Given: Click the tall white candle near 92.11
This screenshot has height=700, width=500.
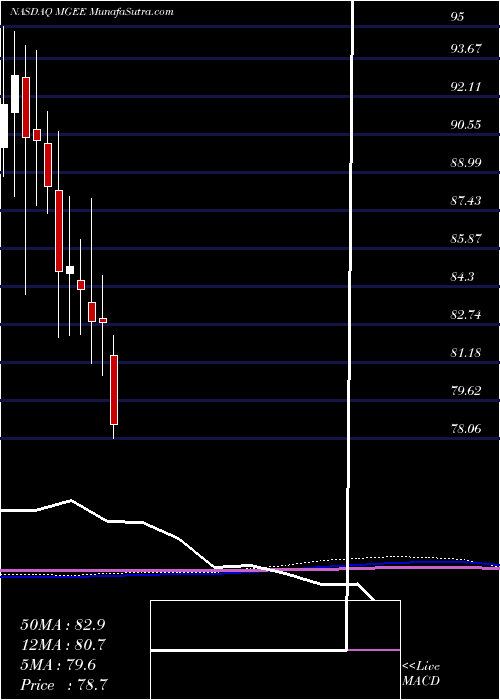Looking at the screenshot, I should point(15,94).
